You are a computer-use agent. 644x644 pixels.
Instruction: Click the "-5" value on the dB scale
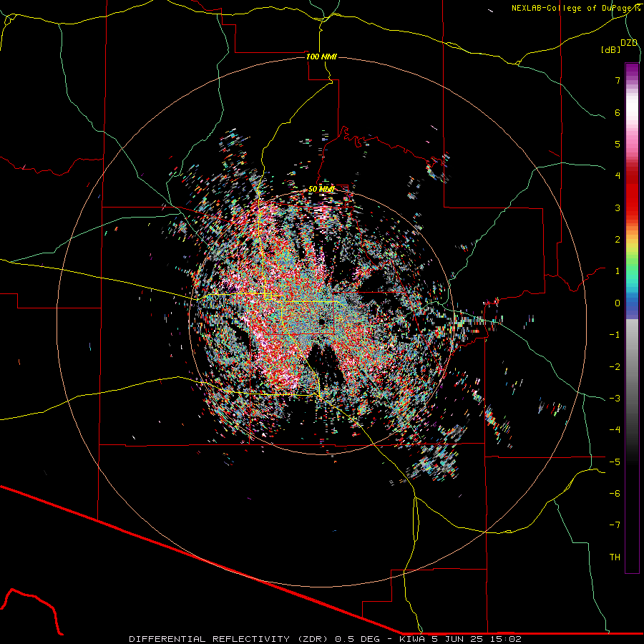point(615,462)
